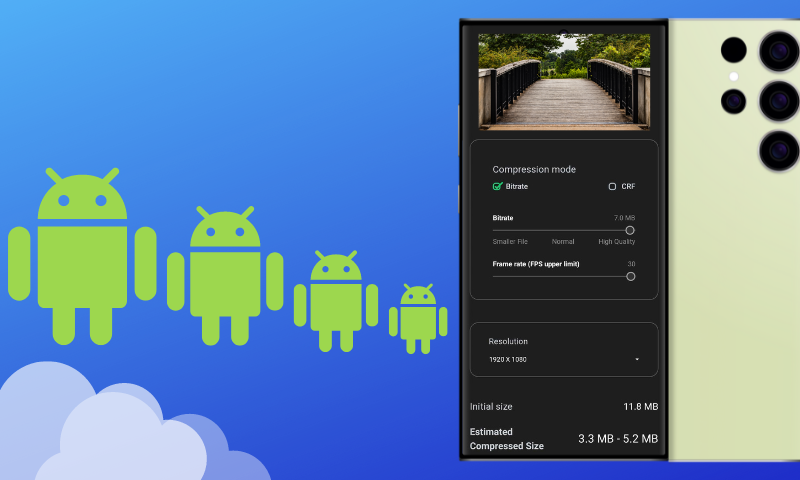800x480 pixels.
Task: Click the Resolution heading
Action: (508, 341)
